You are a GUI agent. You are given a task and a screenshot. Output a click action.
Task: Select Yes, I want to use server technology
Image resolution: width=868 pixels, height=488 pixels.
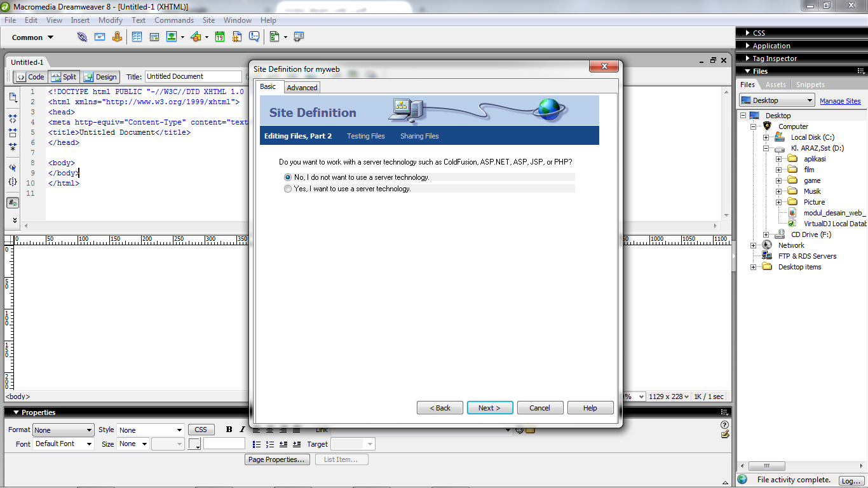(288, 189)
